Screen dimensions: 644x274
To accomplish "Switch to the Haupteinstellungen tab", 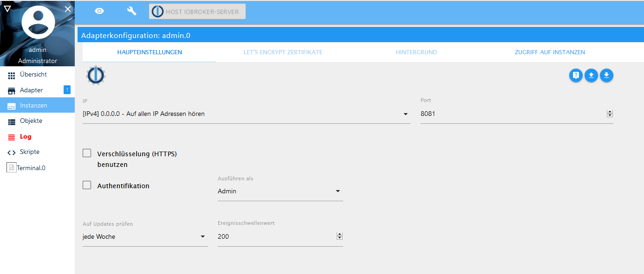I will [x=150, y=52].
